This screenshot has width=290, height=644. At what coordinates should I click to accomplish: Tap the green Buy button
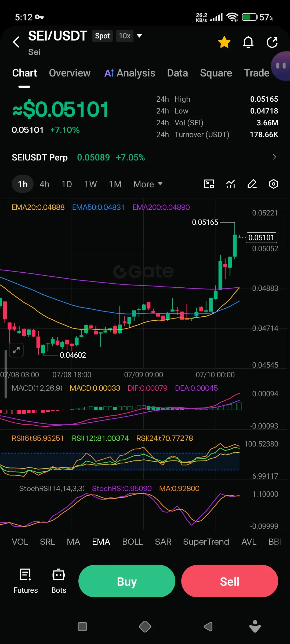pyautogui.click(x=127, y=581)
